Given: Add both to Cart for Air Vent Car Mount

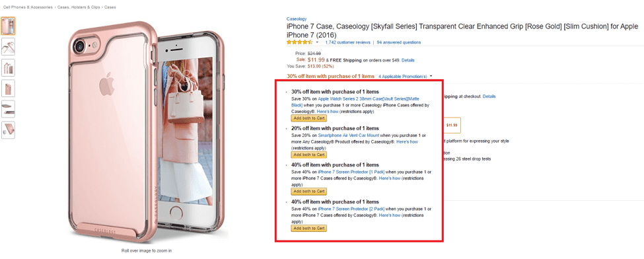Looking at the screenshot, I should (309, 155).
